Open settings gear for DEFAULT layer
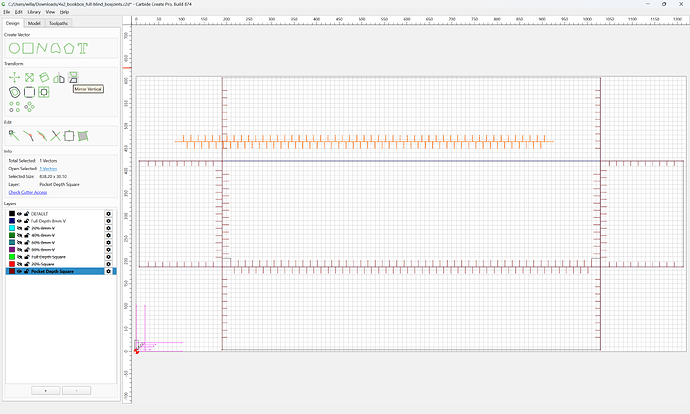The width and height of the screenshot is (690, 414). pos(108,214)
